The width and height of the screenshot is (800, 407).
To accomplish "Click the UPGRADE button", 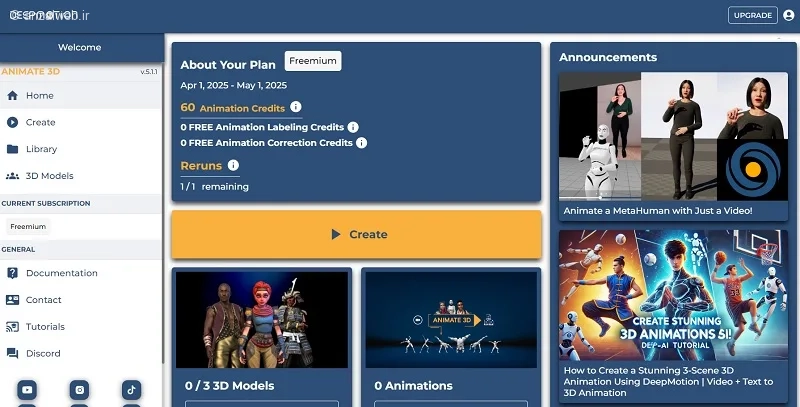I will click(x=753, y=15).
